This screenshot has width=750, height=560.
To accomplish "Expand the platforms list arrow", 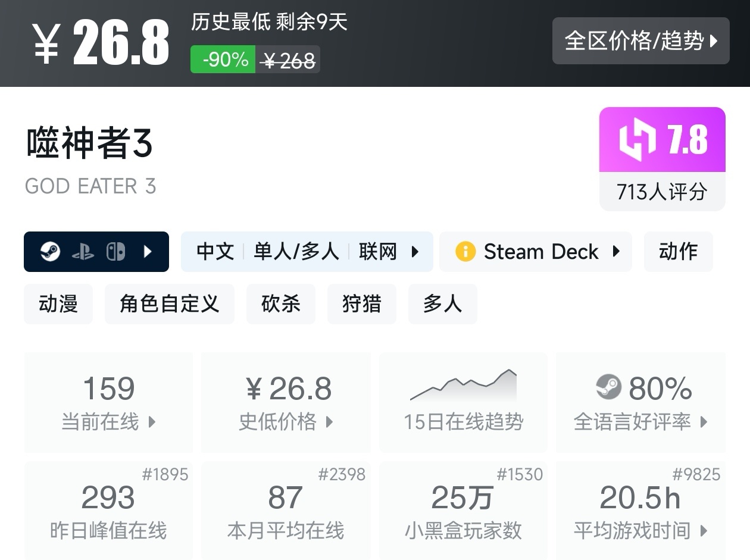I will click(x=148, y=252).
